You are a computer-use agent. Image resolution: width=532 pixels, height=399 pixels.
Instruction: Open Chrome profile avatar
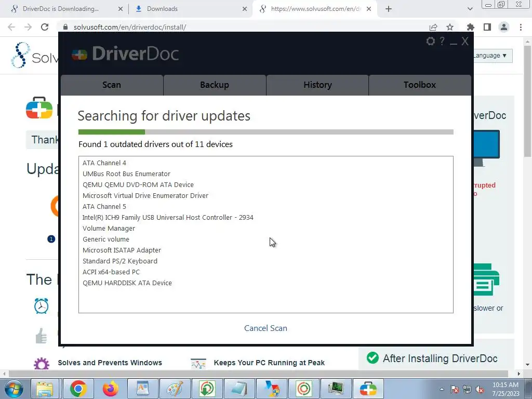point(504,27)
